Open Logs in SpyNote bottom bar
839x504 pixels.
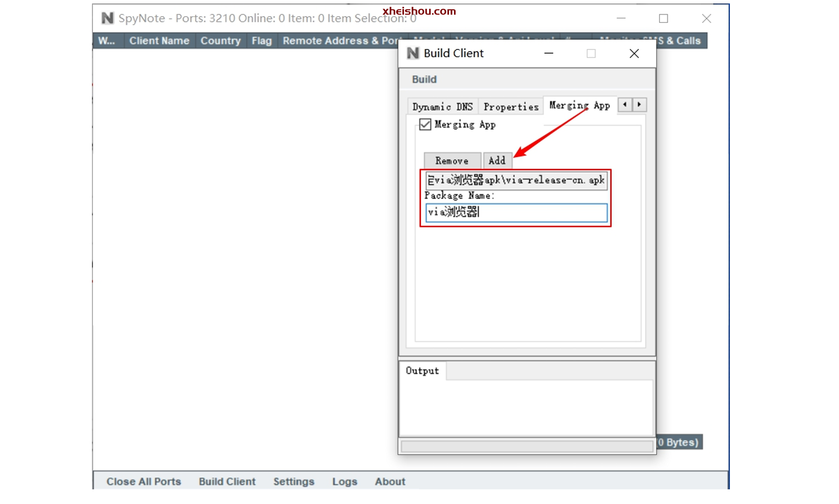[345, 482]
